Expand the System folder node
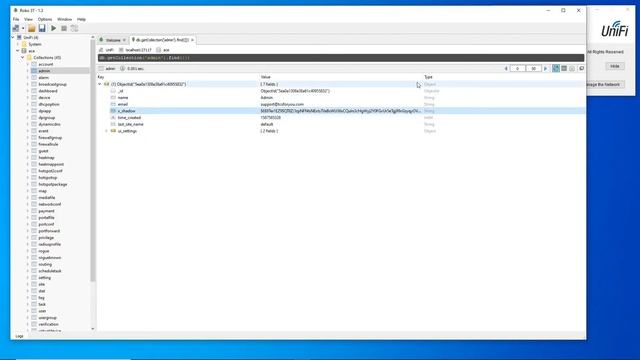Viewport: 640px width, 360px height. [x=18, y=44]
